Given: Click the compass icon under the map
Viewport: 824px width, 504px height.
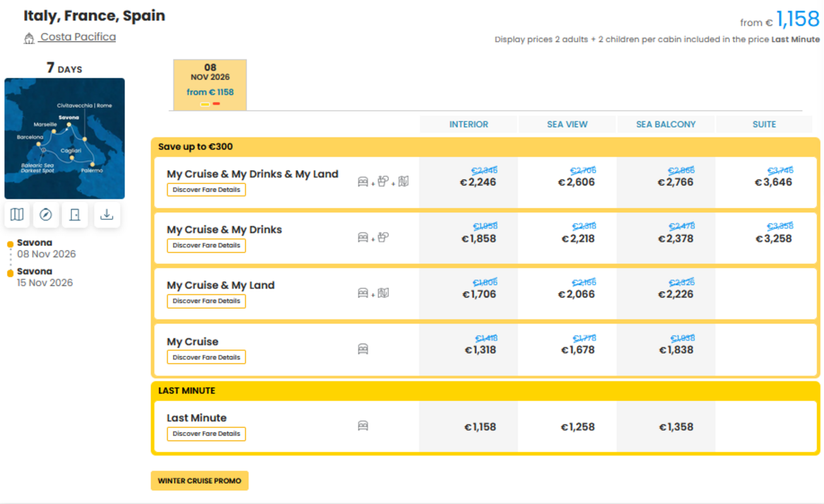Looking at the screenshot, I should [45, 215].
